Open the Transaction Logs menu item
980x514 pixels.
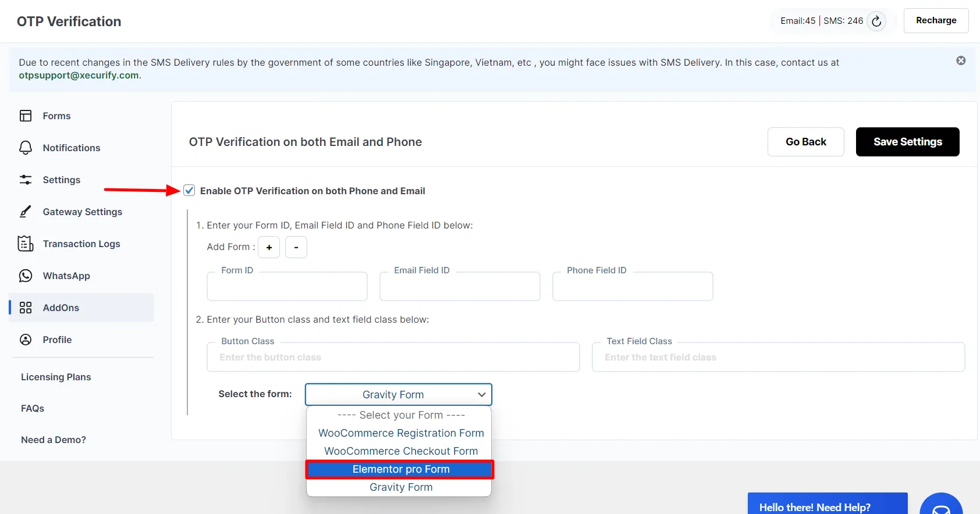[81, 244]
